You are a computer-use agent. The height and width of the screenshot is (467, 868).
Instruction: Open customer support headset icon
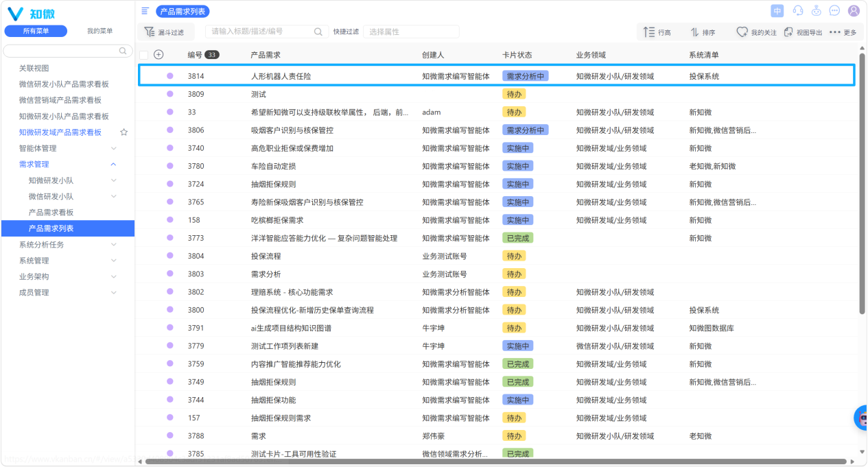798,11
